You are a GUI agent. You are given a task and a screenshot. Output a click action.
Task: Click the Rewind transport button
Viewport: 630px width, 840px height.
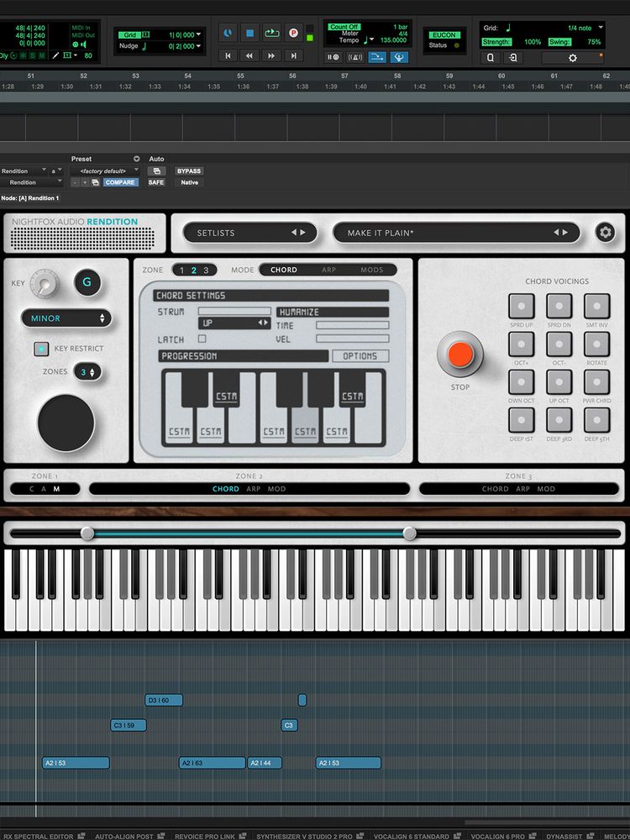pos(249,55)
